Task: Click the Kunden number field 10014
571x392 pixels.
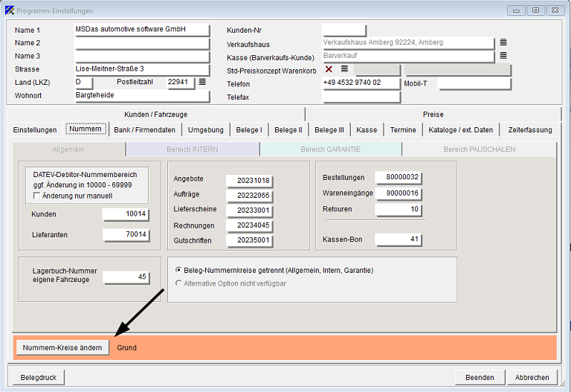Action: click(x=126, y=213)
